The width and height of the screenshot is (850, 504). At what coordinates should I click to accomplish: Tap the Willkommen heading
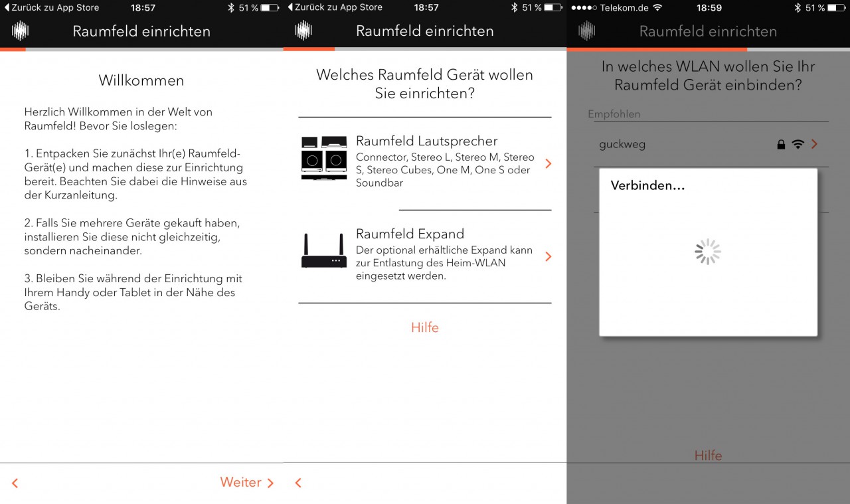(x=141, y=80)
